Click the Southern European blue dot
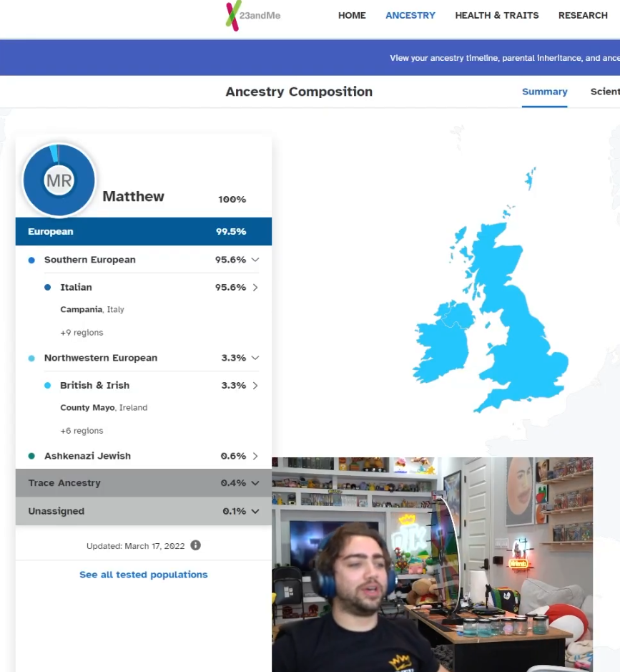The width and height of the screenshot is (620, 672). [x=31, y=260]
